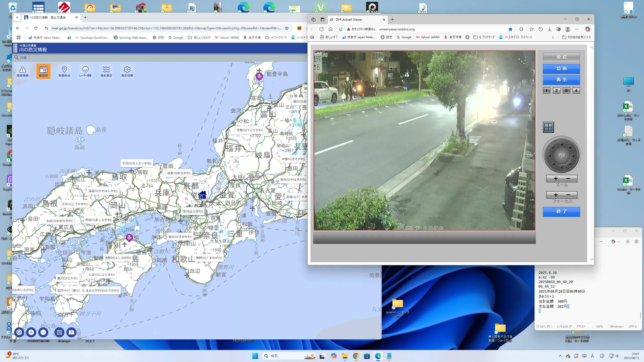Screen dimensions: 644x362
Task: Expand the tab search chevron in Chrome
Action: pos(17,17)
